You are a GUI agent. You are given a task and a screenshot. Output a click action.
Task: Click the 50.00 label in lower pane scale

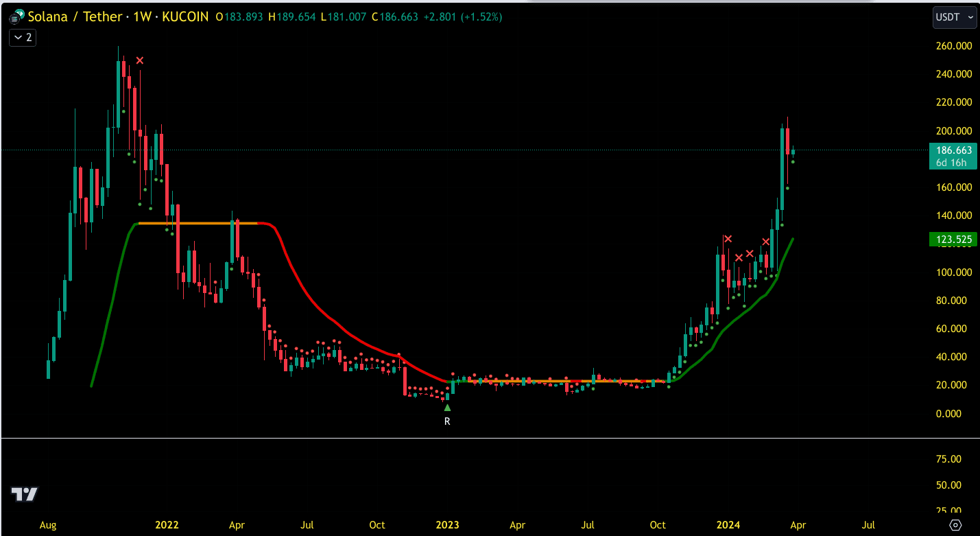coord(948,485)
